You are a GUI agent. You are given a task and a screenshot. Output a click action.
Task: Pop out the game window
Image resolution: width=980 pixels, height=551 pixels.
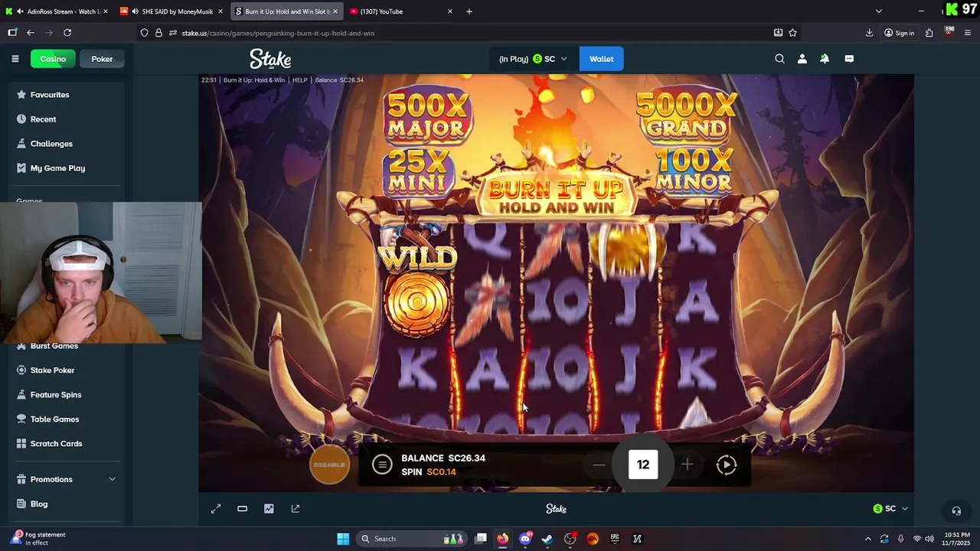click(296, 509)
